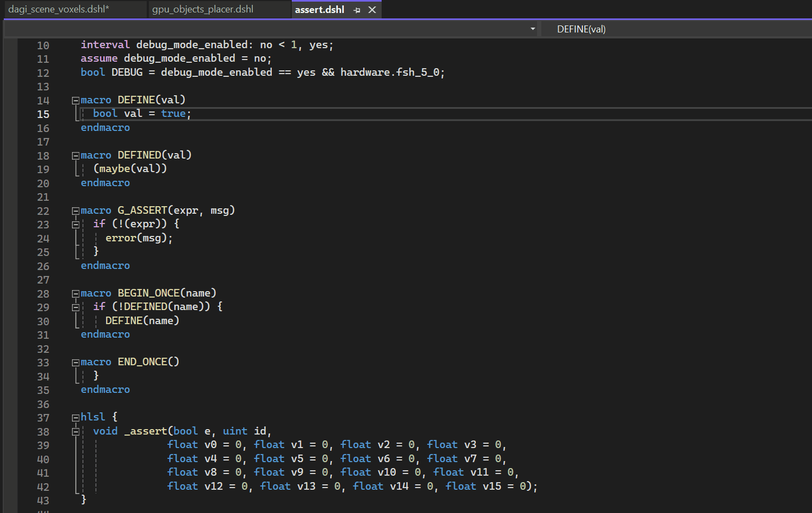Click line number 15 in the gutter

tap(43, 114)
